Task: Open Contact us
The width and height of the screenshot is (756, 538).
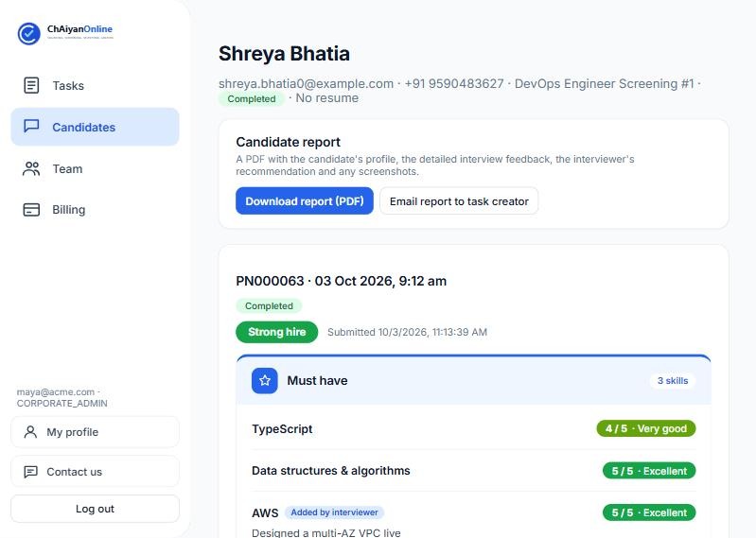Action: click(95, 472)
